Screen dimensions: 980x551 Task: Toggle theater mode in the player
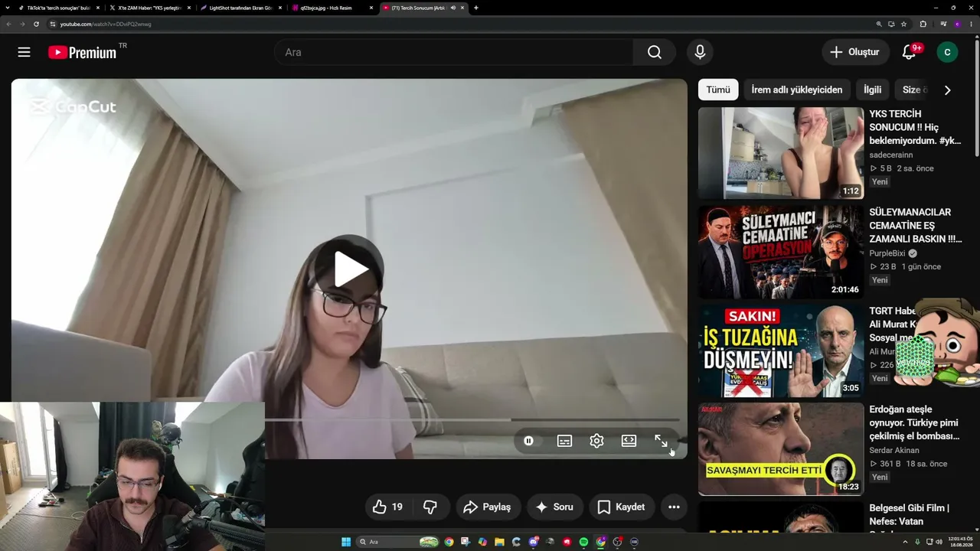pyautogui.click(x=629, y=441)
